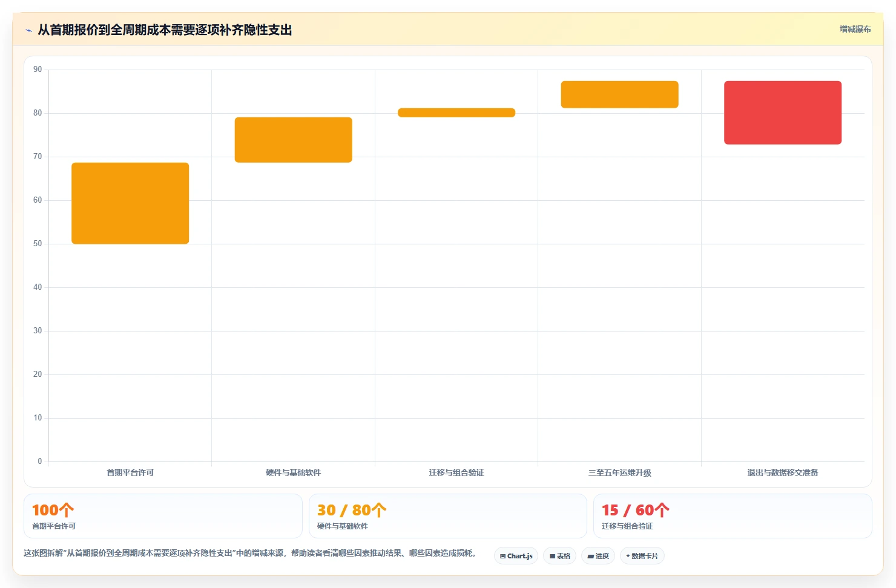Click the description text starting 这张图拆解
Screen dimensions: 896x588
coord(252,553)
